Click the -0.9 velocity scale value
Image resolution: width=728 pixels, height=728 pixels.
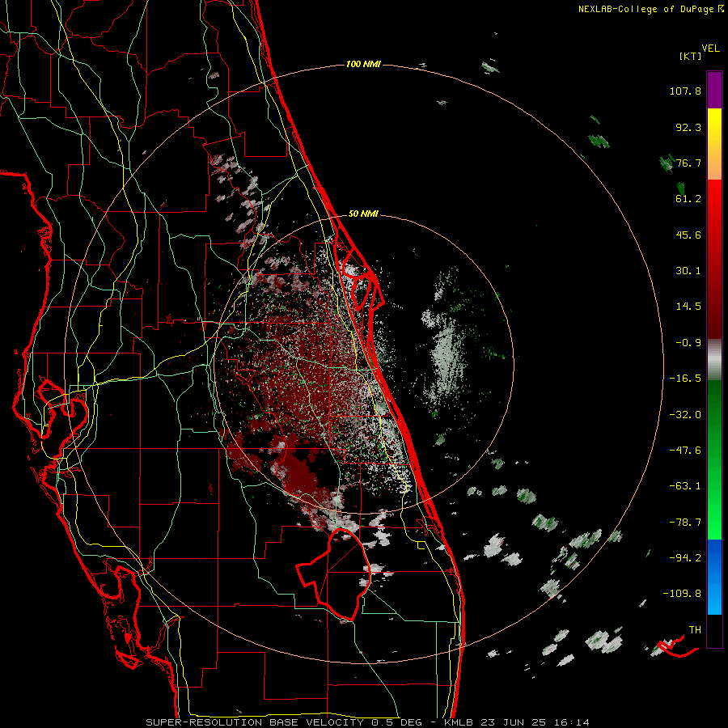(688, 343)
